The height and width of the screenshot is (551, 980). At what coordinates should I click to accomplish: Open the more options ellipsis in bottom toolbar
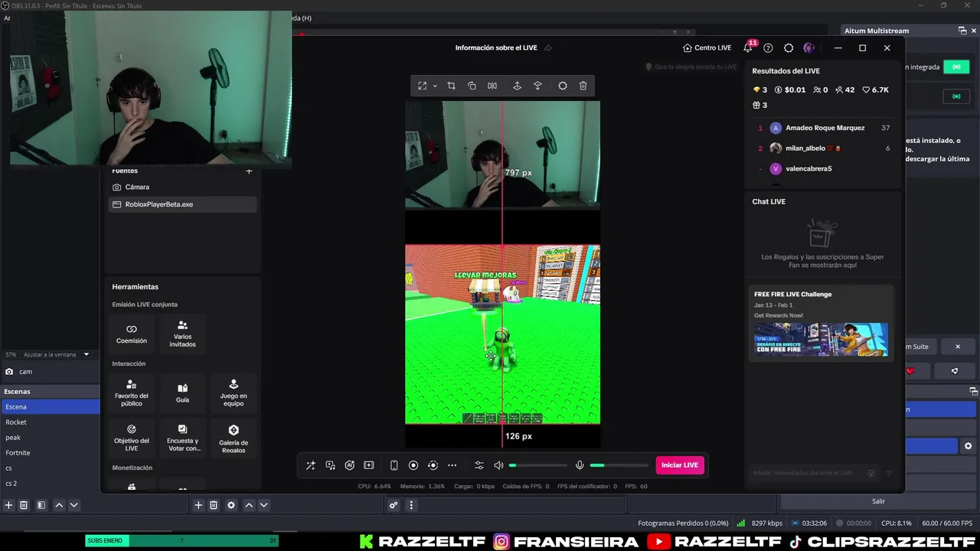[452, 465]
